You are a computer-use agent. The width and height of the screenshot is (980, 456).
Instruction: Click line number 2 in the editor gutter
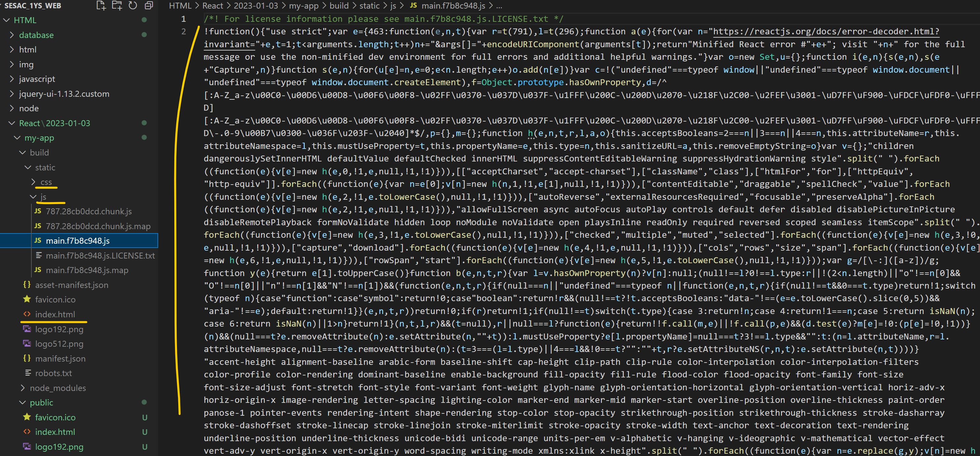184,32
